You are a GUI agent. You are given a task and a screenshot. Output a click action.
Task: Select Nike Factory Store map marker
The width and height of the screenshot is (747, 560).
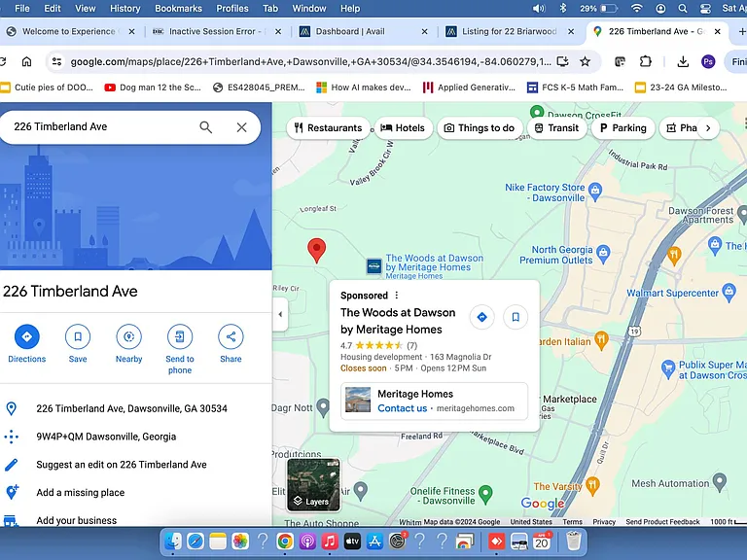click(595, 191)
